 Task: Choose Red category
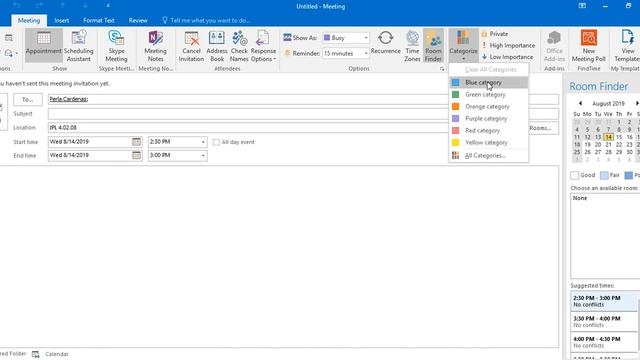coord(489,131)
